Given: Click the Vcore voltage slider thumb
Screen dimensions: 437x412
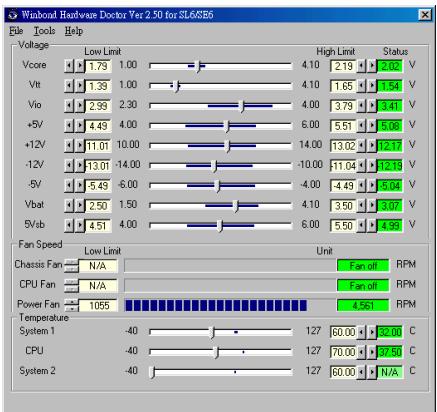Looking at the screenshot, I should [198, 66].
